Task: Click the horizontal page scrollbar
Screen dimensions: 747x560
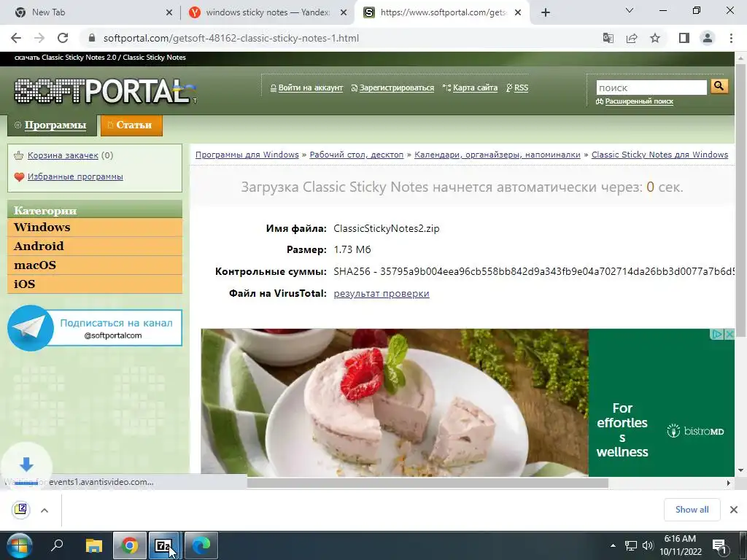Action: pyautogui.click(x=427, y=483)
